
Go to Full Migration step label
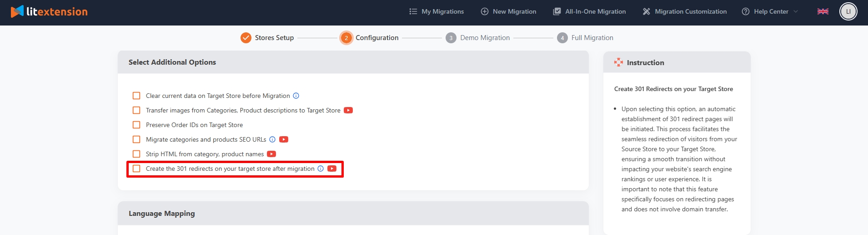click(592, 38)
